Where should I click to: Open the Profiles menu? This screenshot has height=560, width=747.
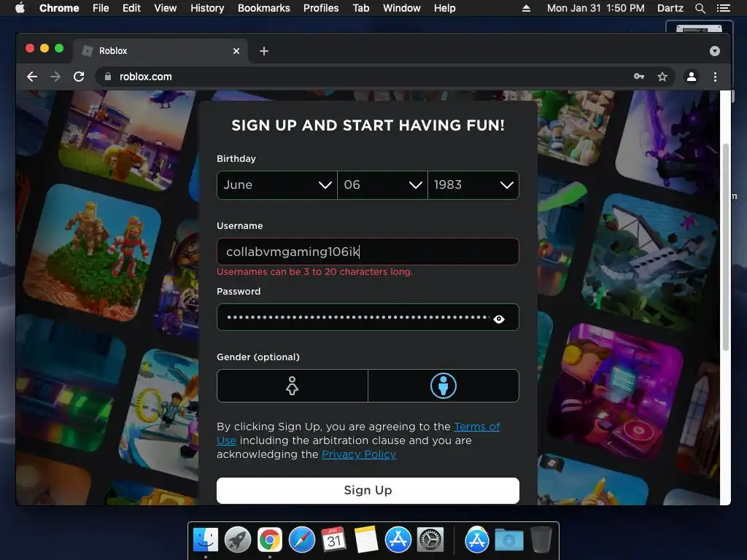321,8
